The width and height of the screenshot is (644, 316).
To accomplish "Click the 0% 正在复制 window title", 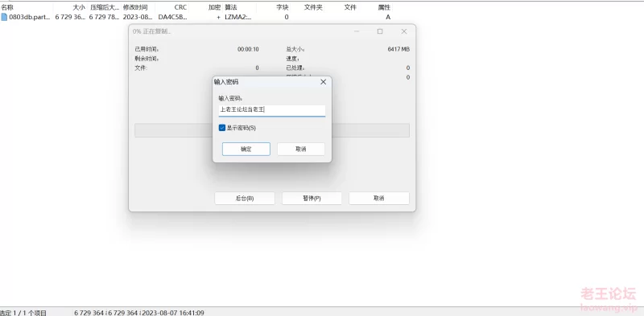I will point(151,31).
